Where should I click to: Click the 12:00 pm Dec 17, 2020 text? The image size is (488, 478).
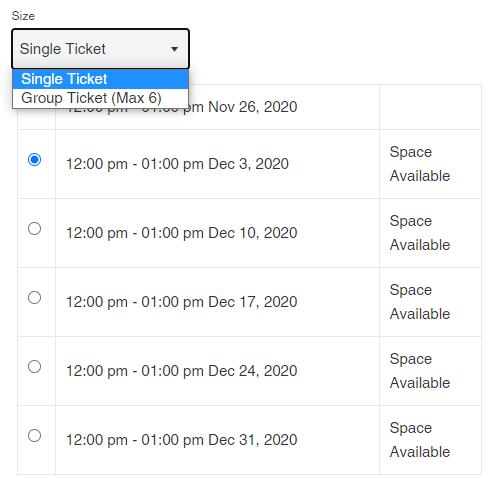click(182, 302)
